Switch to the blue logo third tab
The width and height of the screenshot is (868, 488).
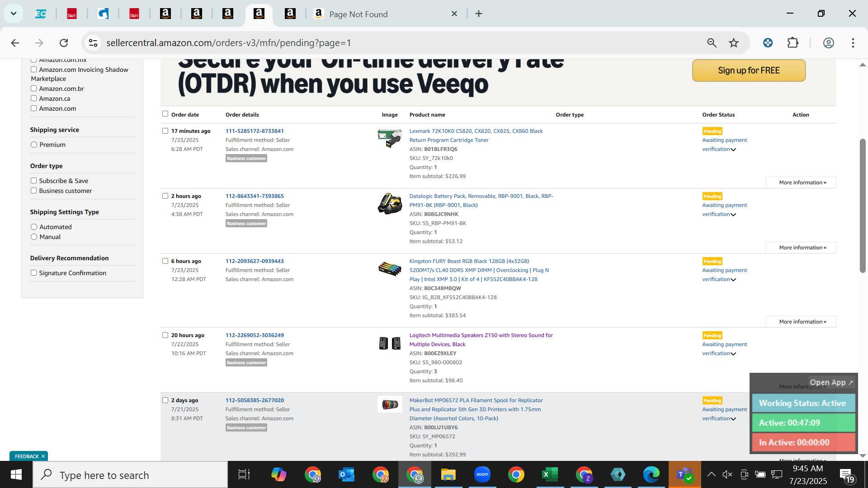[x=103, y=14]
